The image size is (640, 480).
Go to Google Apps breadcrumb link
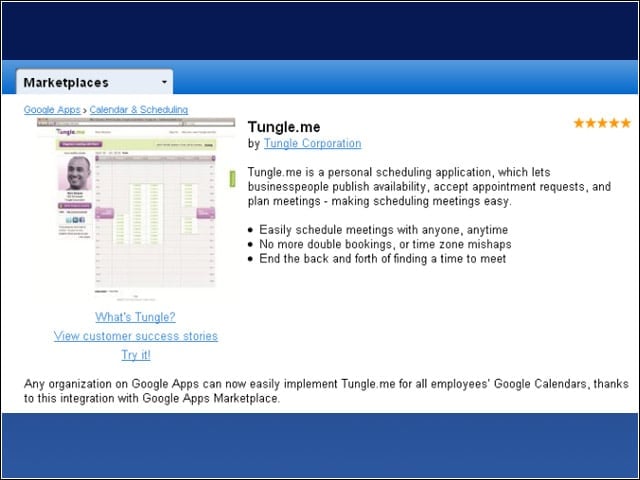(x=52, y=109)
